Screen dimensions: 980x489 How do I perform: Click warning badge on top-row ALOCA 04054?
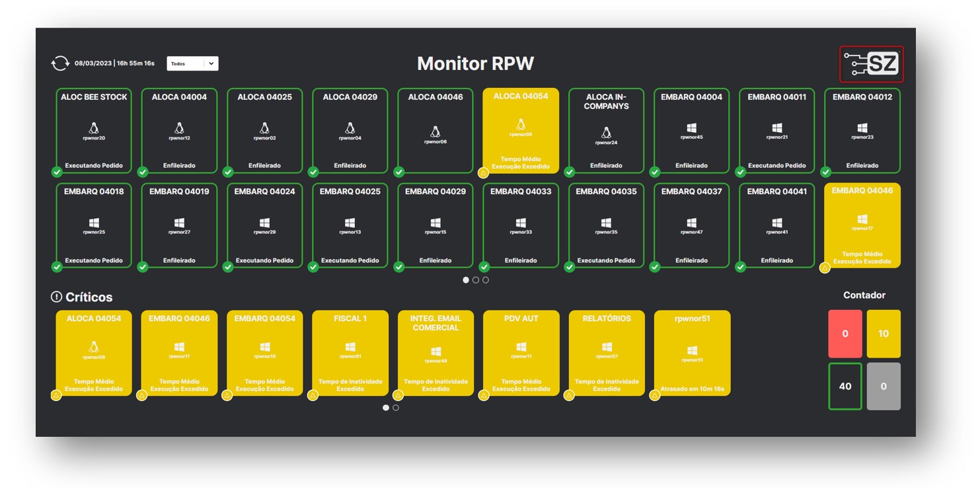tap(484, 173)
